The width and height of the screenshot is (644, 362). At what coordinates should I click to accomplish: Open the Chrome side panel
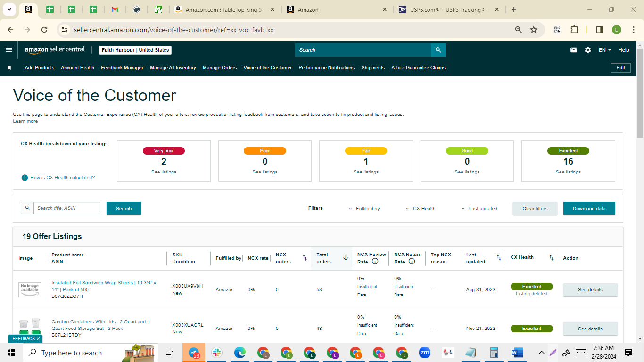click(x=600, y=30)
